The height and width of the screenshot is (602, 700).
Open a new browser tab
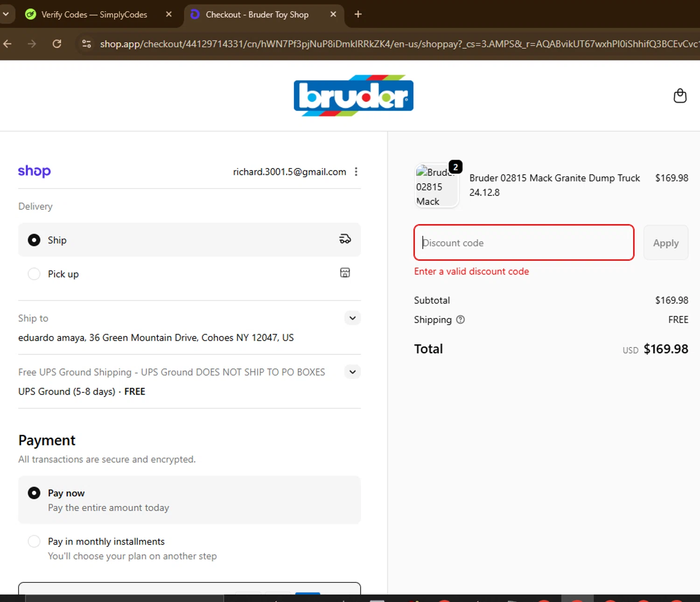tap(358, 14)
